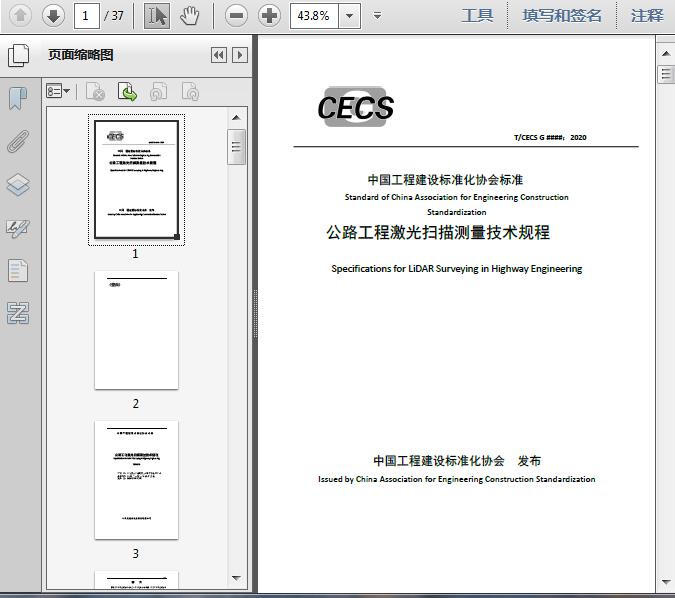Open thumbnail options menu dropdown
The width and height of the screenshot is (675, 598).
(x=58, y=91)
